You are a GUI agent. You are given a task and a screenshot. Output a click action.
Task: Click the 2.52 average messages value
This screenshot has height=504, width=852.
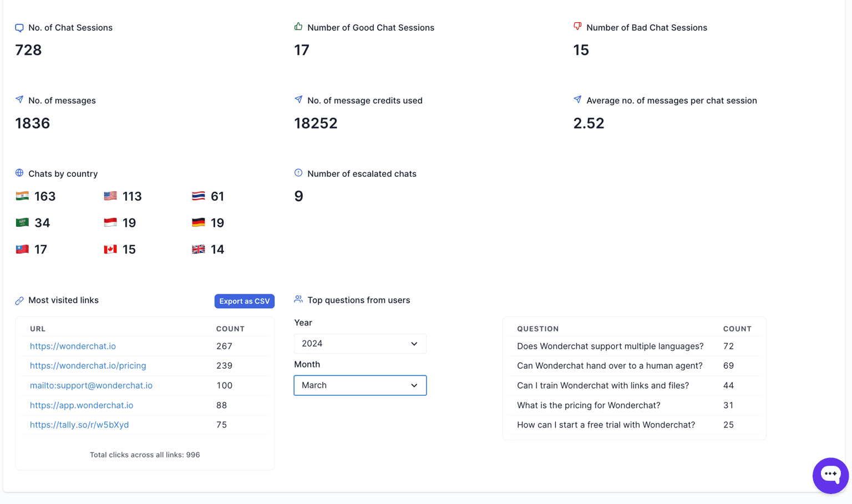[x=589, y=123]
